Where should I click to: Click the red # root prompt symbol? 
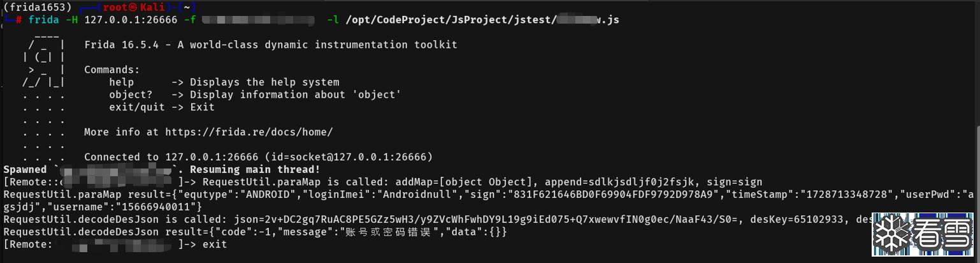pyautogui.click(x=20, y=20)
